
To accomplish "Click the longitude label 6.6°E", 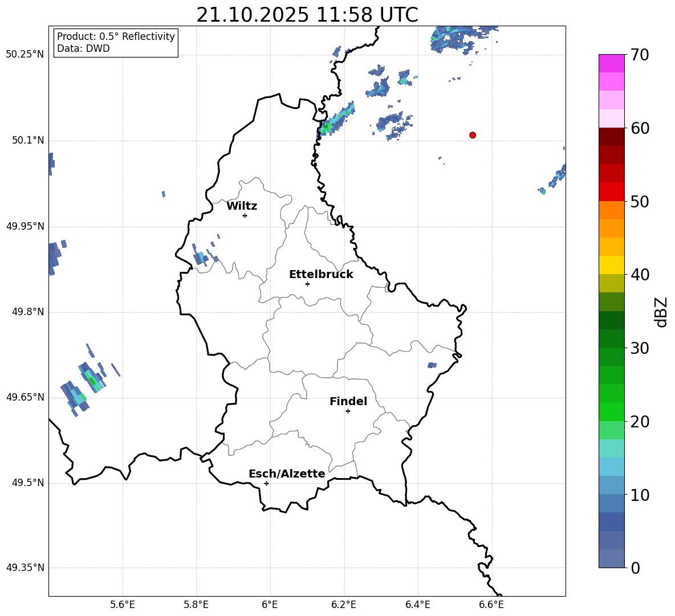I will click(491, 605).
